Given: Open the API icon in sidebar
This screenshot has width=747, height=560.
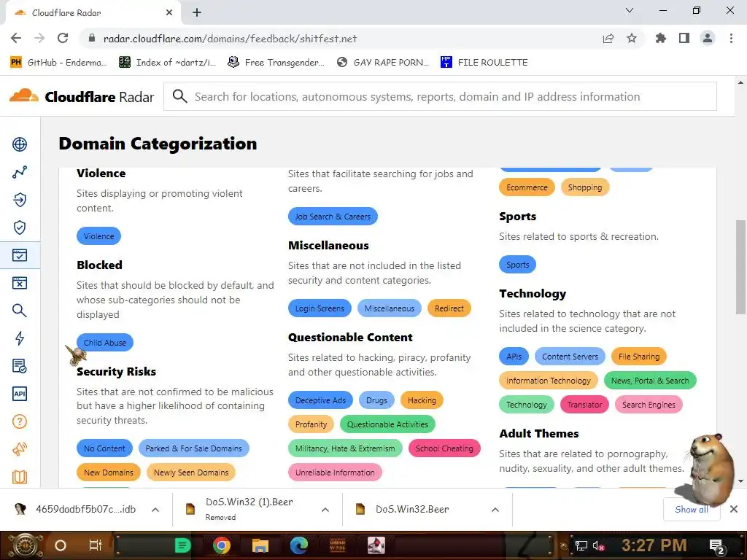Looking at the screenshot, I should click(20, 394).
